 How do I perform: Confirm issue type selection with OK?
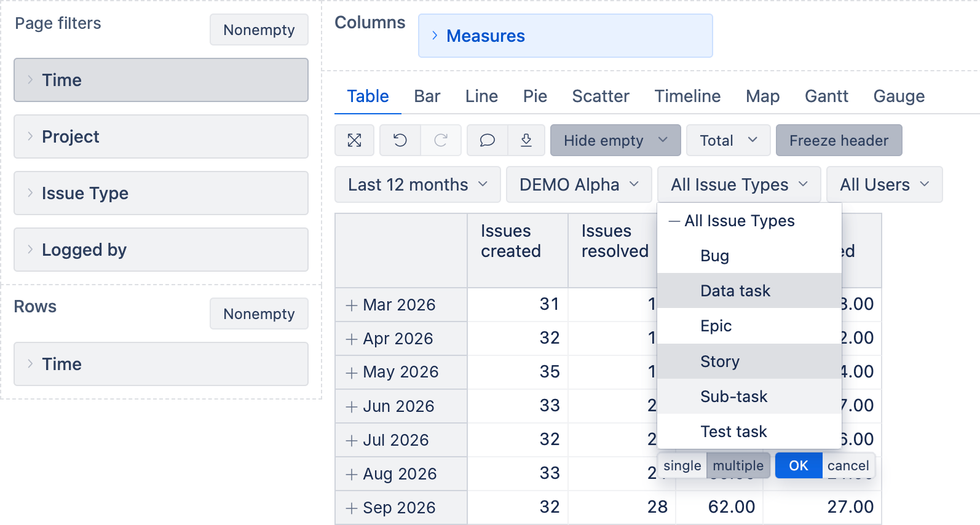[x=799, y=465]
